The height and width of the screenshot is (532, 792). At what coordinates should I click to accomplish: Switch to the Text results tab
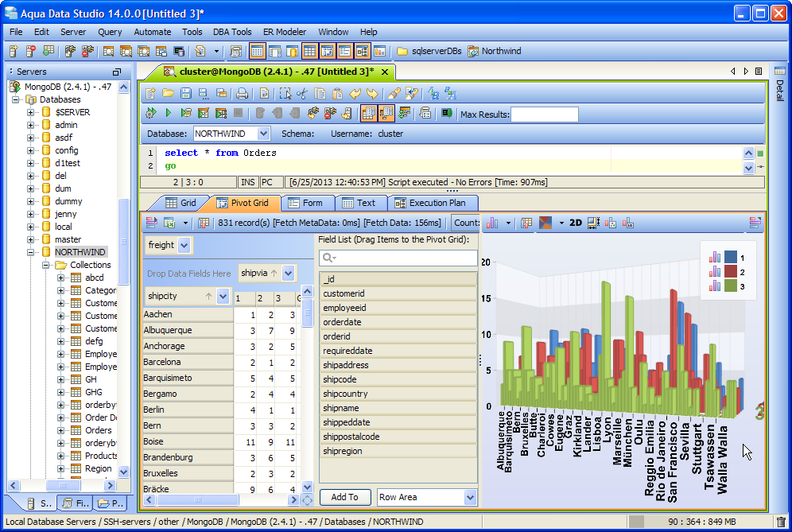pos(359,203)
